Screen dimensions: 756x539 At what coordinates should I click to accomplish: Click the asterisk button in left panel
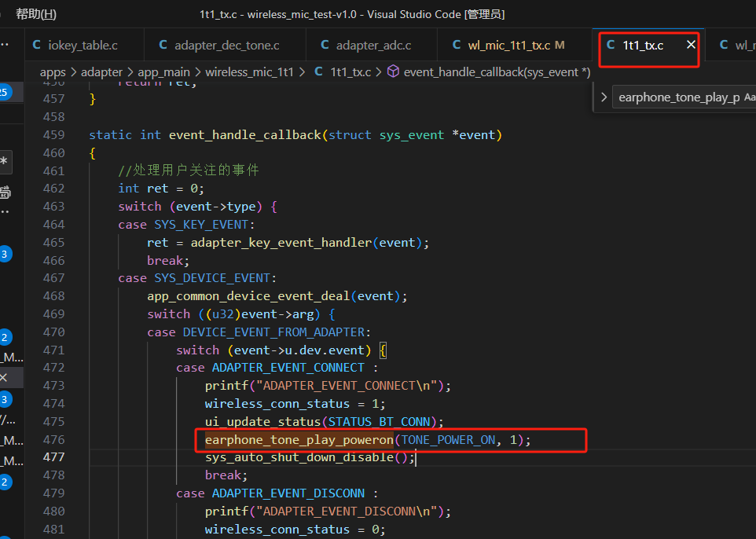5,162
